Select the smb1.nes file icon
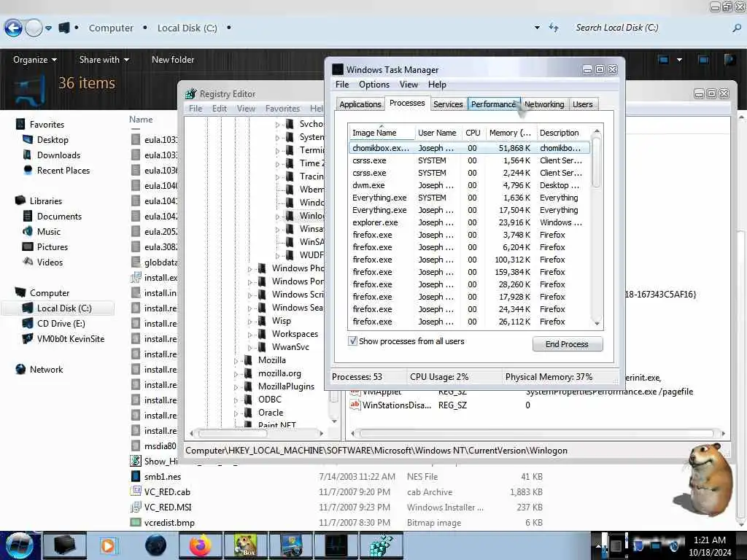The width and height of the screenshot is (747, 560). pos(136,476)
